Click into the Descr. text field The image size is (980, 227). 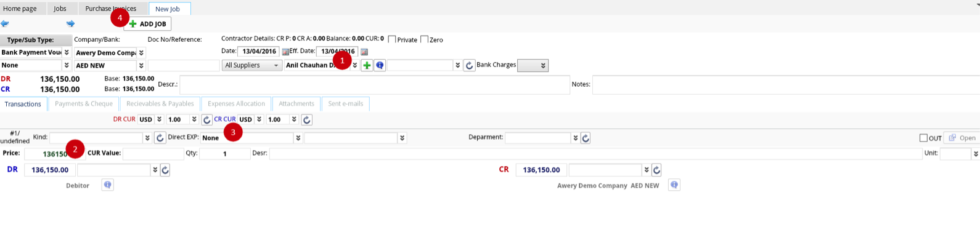point(375,85)
